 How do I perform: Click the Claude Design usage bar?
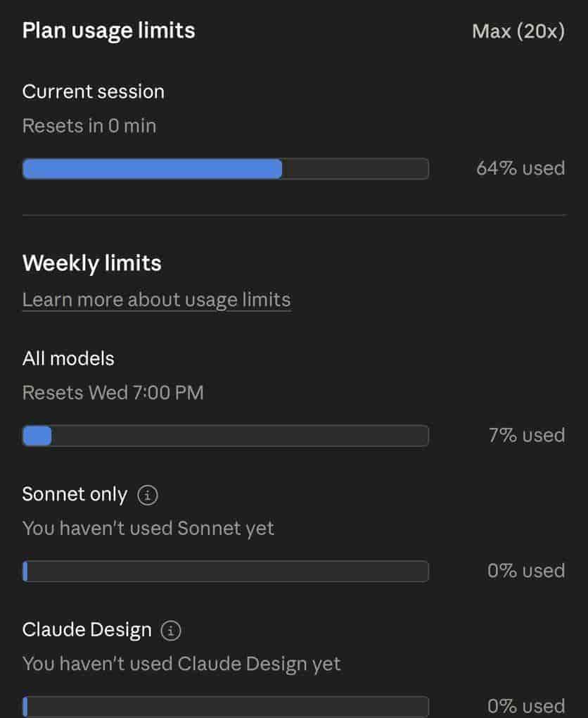(225, 706)
